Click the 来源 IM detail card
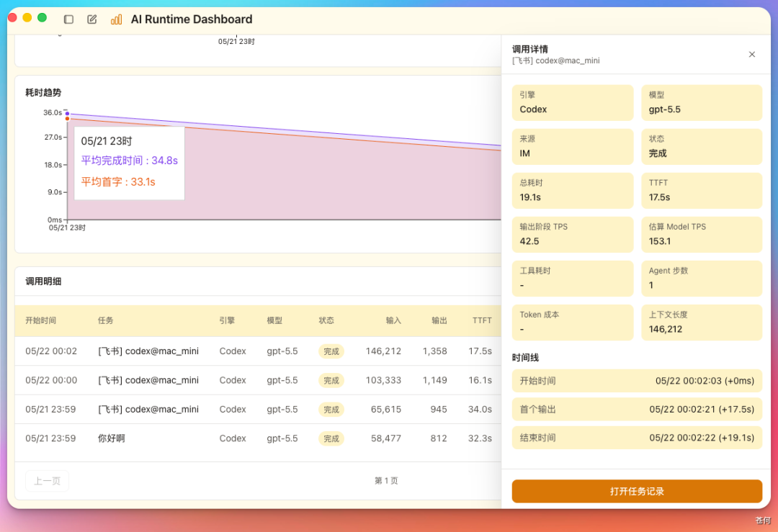Screen dimensions: 778x532 (x=573, y=147)
